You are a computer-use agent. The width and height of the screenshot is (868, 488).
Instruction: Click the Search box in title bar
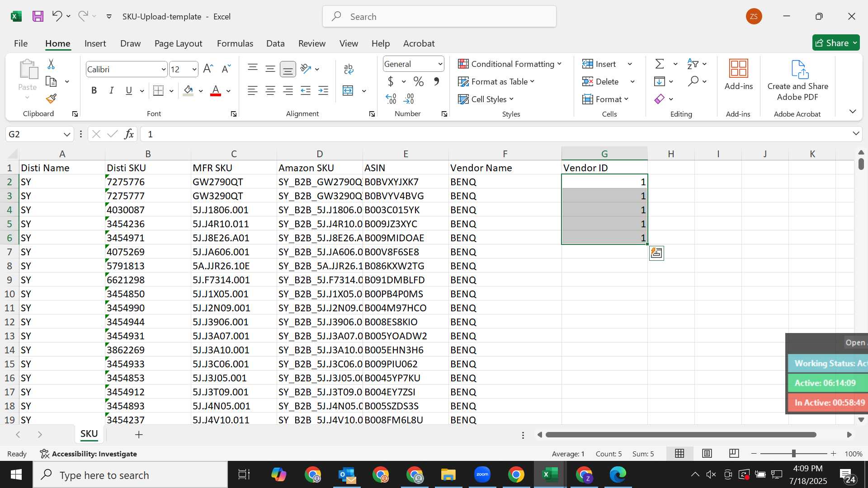439,17
